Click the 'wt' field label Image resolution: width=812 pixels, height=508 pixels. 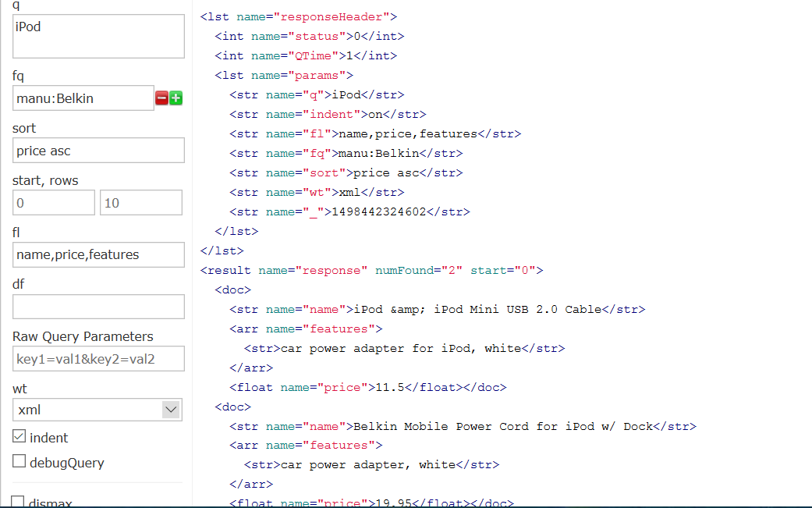point(20,389)
